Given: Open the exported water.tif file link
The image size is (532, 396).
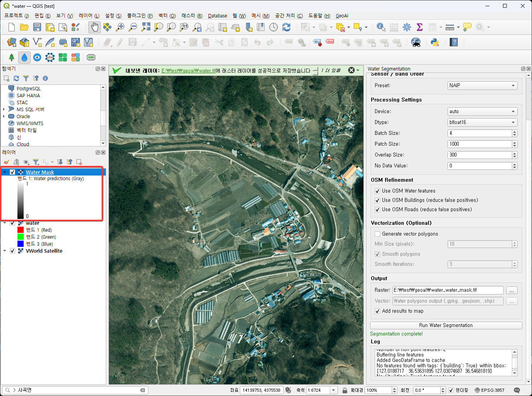Looking at the screenshot, I should [x=188, y=71].
